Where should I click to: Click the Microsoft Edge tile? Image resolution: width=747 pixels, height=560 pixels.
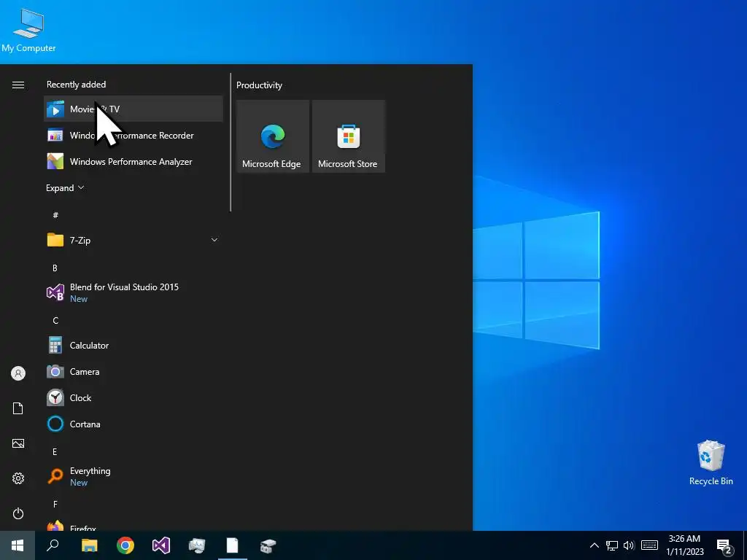point(273,136)
